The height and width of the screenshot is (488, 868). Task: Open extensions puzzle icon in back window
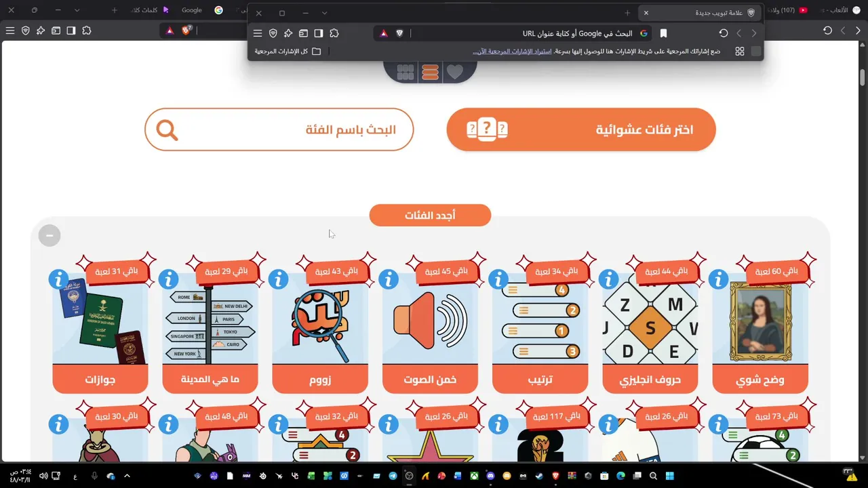point(87,30)
